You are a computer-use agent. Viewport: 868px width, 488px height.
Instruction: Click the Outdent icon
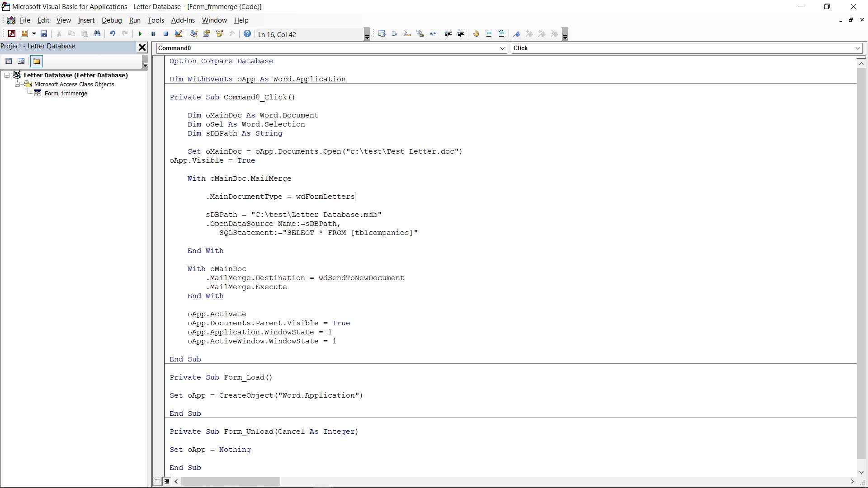tap(461, 34)
